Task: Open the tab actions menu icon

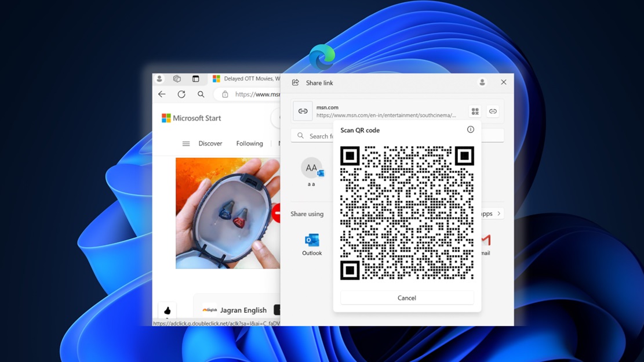Action: pos(195,79)
